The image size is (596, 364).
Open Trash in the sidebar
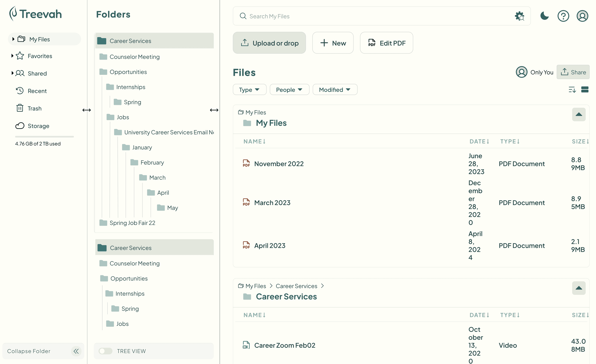click(x=35, y=108)
